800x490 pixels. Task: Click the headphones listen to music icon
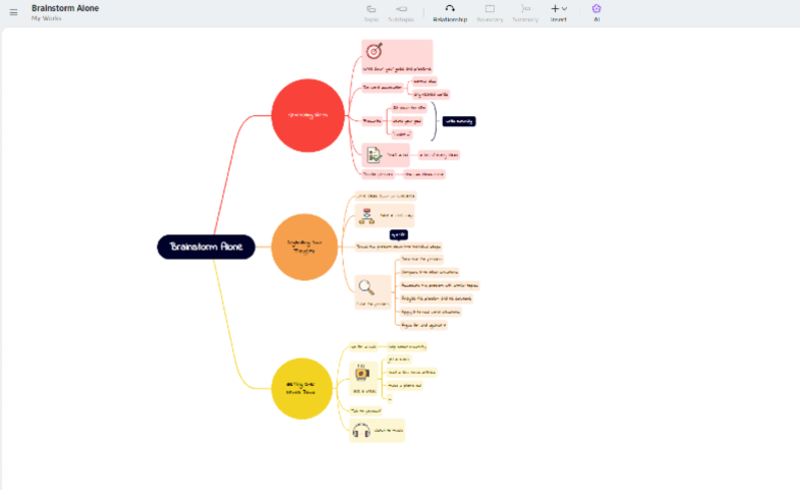[x=362, y=429]
